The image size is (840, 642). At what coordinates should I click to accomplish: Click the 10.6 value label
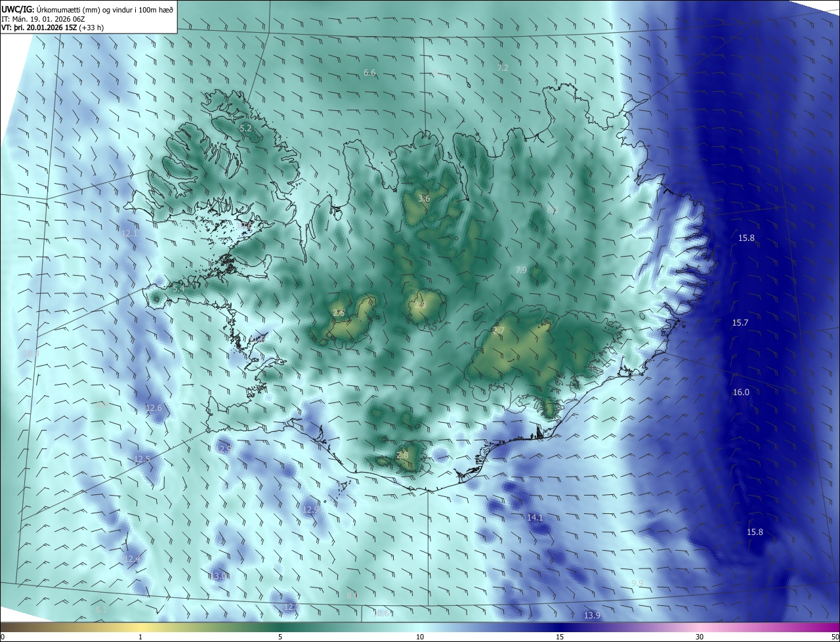pyautogui.click(x=382, y=613)
